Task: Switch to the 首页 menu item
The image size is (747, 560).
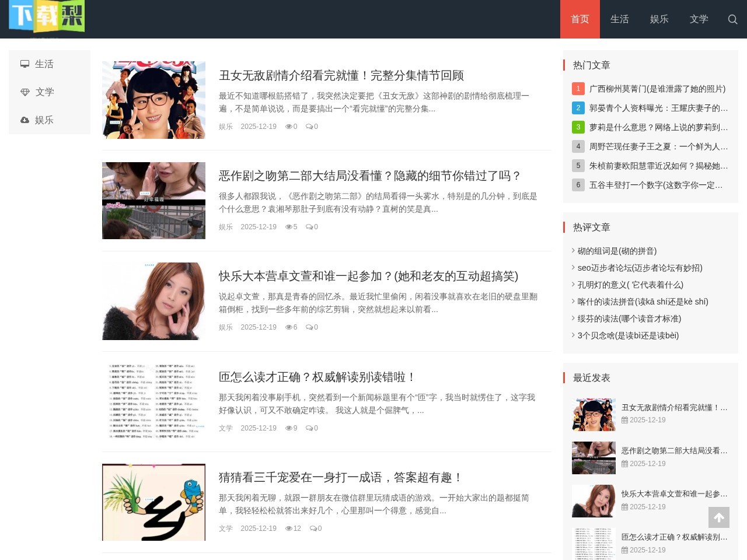Action: coord(580,19)
